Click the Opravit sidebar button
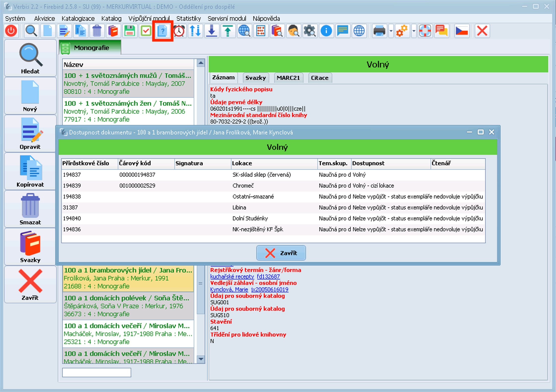556x392 pixels. point(30,134)
